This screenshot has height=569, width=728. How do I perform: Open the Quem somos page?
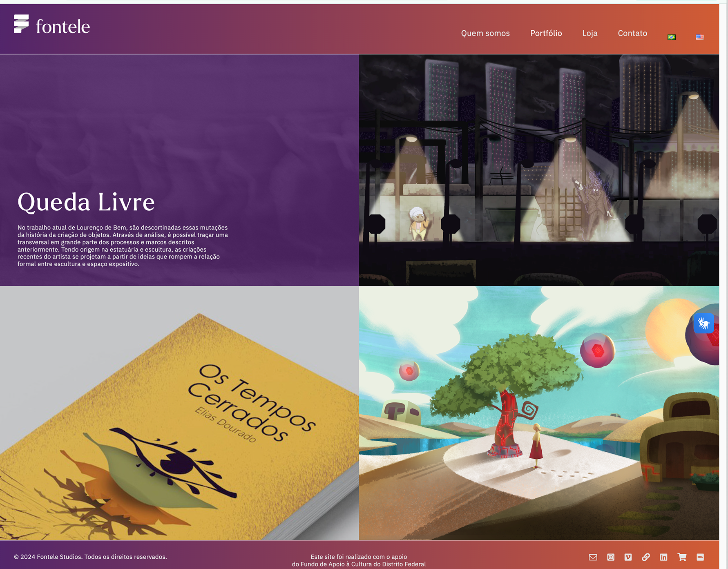485,33
